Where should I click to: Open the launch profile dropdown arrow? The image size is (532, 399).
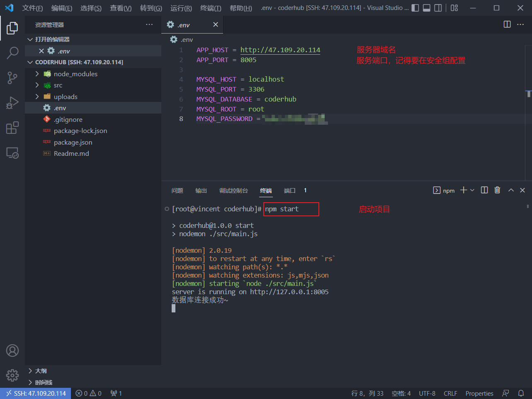[x=472, y=190]
